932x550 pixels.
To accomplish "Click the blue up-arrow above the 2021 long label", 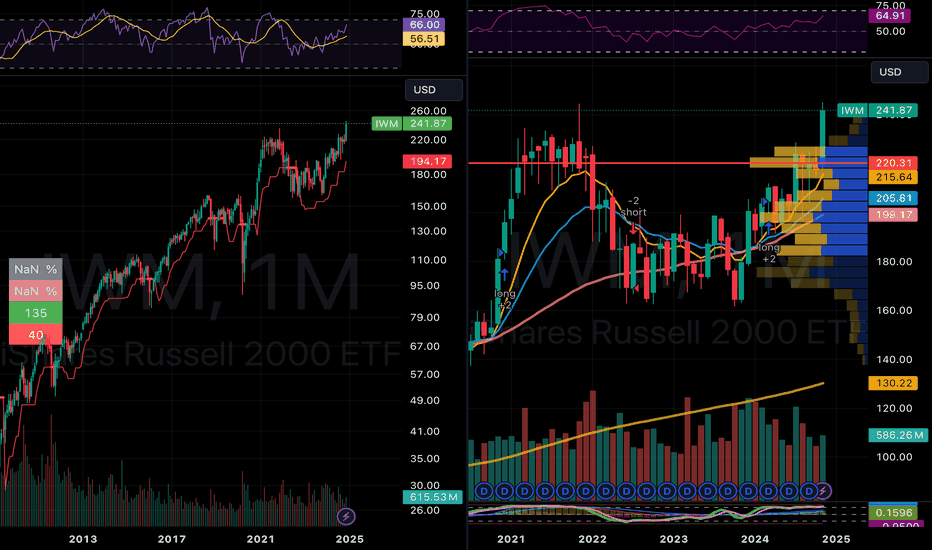I will click(x=504, y=274).
